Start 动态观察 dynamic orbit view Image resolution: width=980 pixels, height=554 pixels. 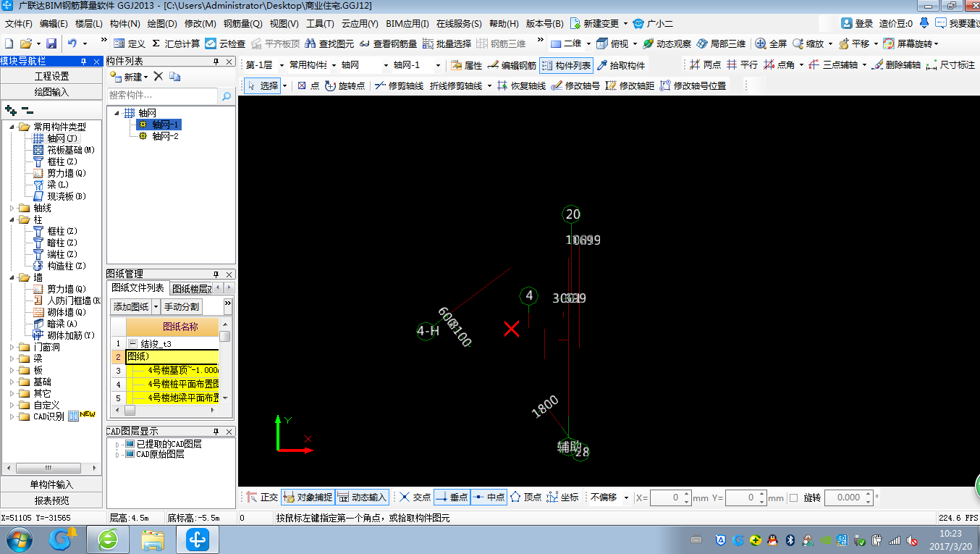[x=667, y=43]
